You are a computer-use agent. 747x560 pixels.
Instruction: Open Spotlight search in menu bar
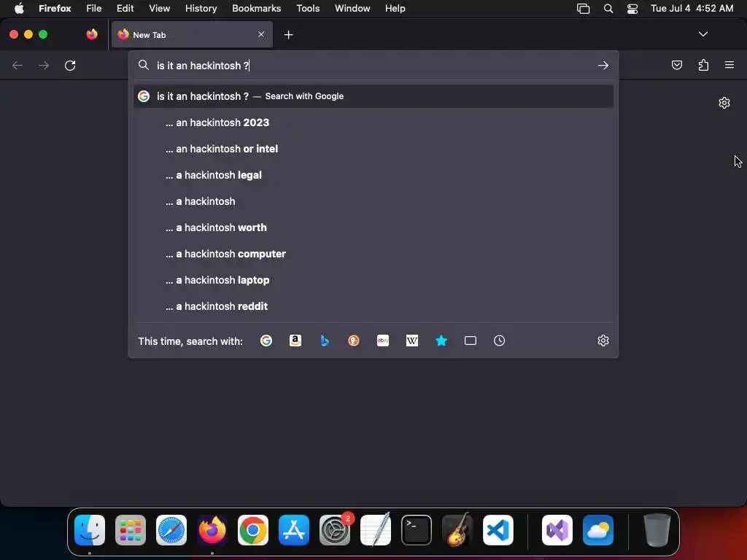[x=608, y=8]
